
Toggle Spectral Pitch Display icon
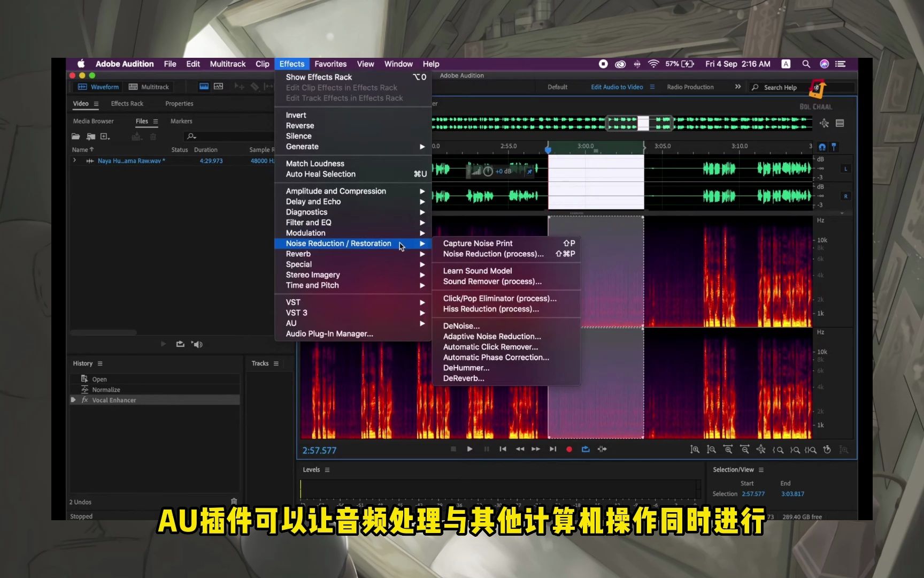pos(218,86)
